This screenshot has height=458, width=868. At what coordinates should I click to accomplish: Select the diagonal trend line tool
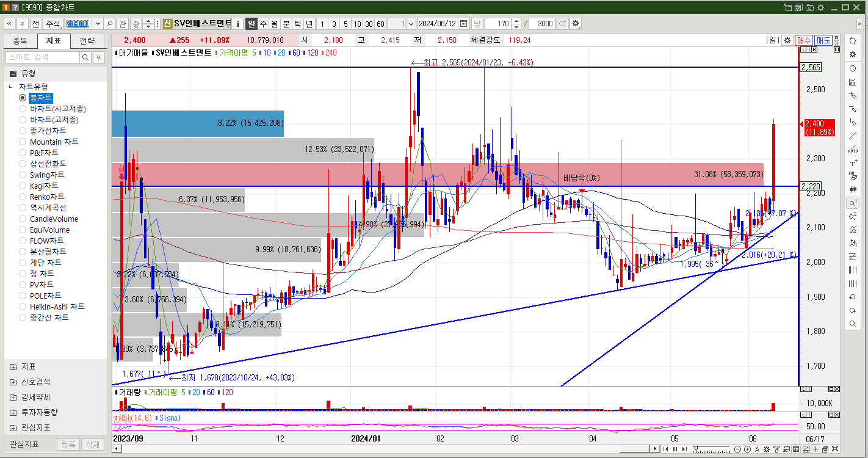coord(853,136)
